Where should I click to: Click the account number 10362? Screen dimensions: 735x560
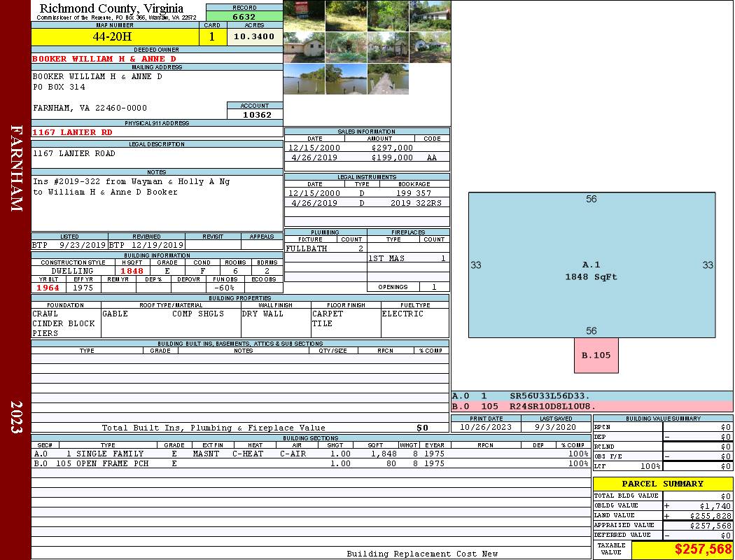click(255, 115)
